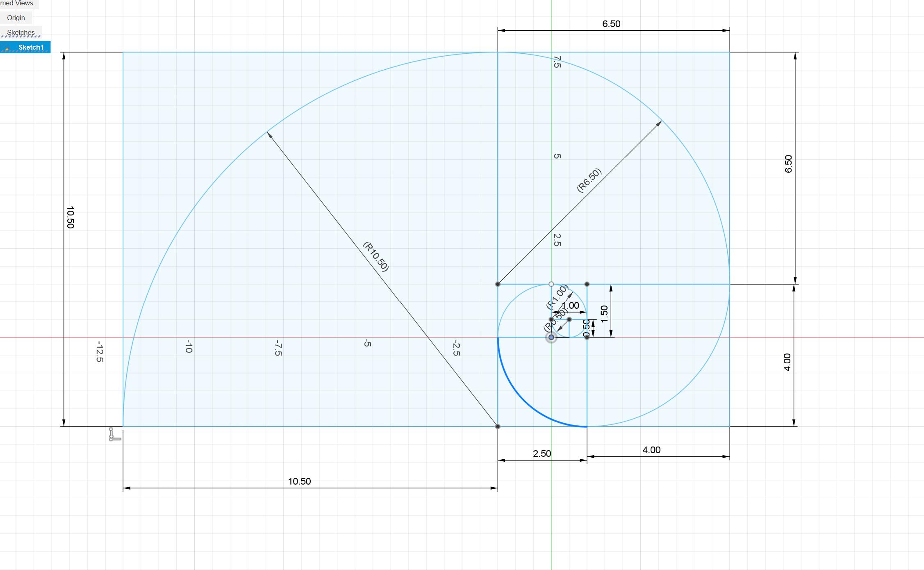Click the -5 grid axis label
924x570 pixels.
coord(368,343)
